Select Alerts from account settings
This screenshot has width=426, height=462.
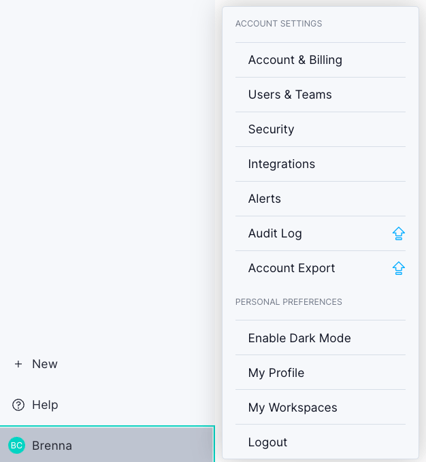(320, 199)
